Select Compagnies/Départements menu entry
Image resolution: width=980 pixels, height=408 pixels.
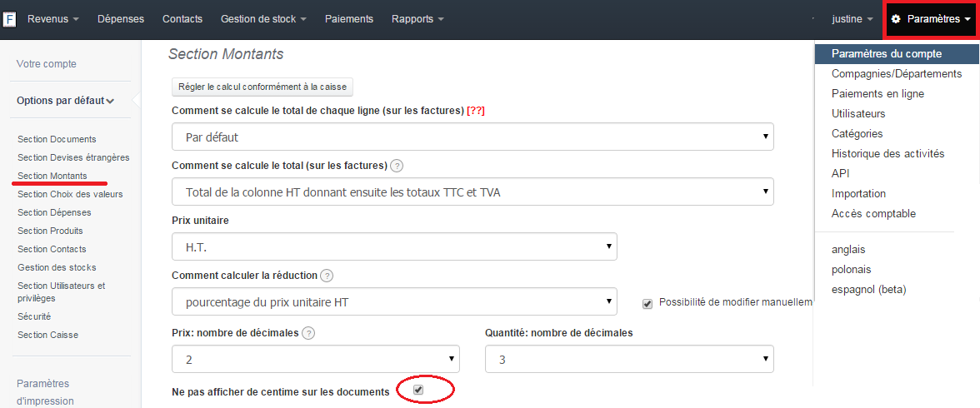point(897,74)
